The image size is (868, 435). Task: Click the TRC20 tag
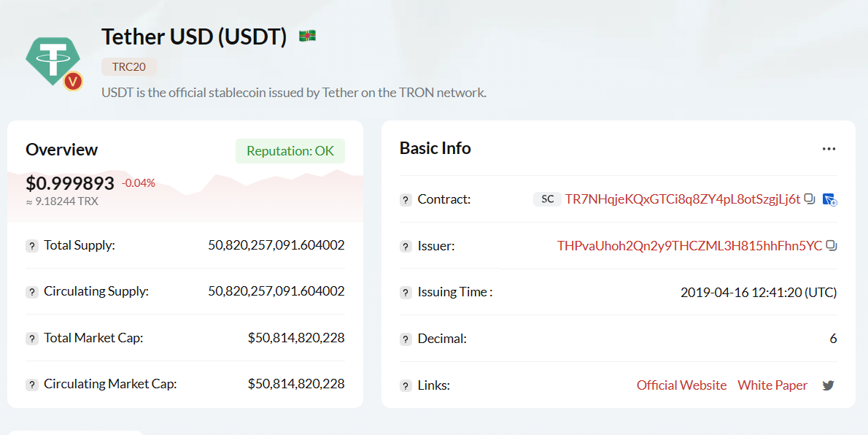click(x=128, y=66)
